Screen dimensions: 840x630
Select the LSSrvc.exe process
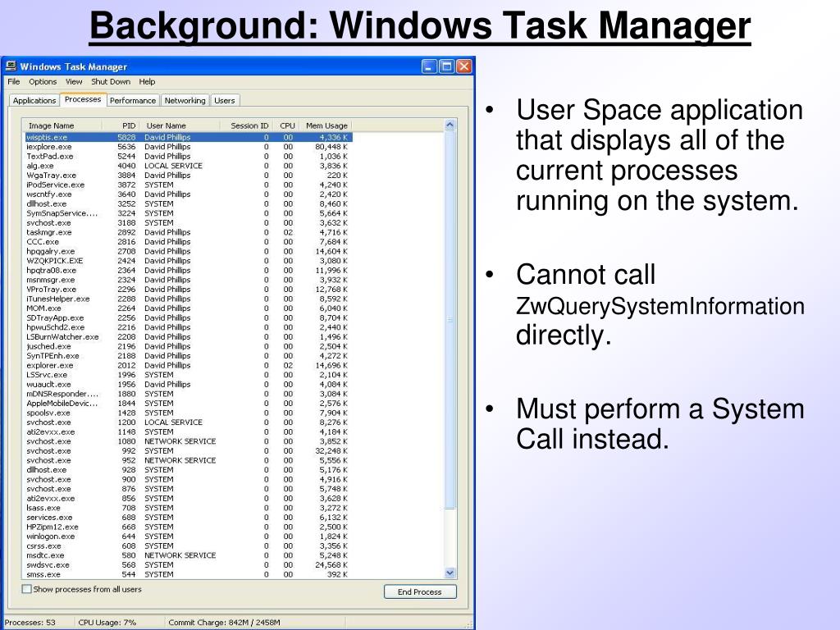[x=189, y=375]
